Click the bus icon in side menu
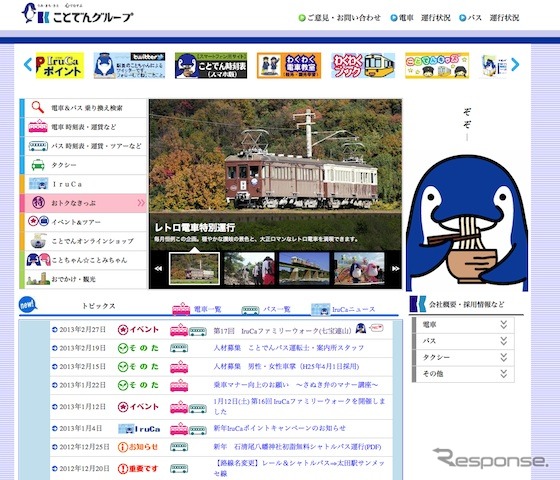The height and width of the screenshot is (480, 560). tap(38, 146)
